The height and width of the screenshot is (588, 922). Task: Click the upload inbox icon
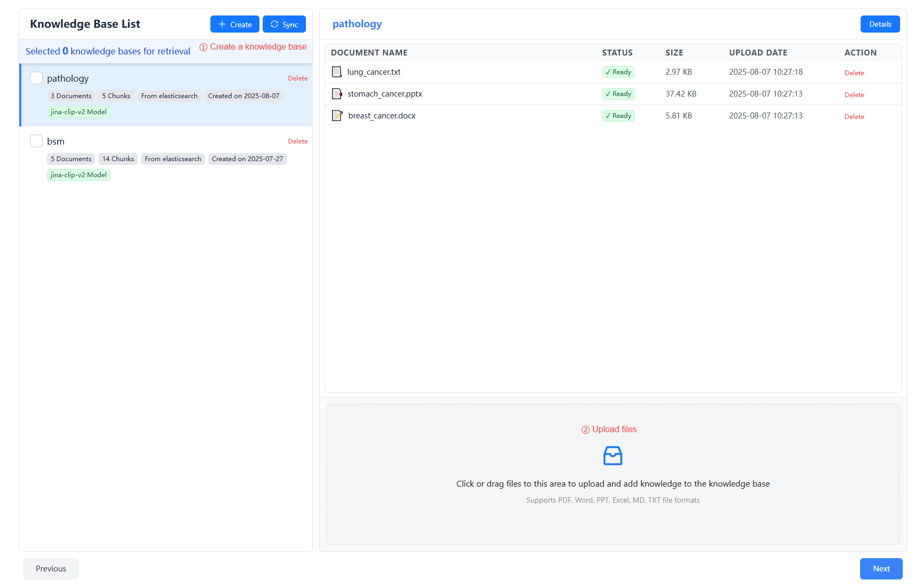[612, 456]
